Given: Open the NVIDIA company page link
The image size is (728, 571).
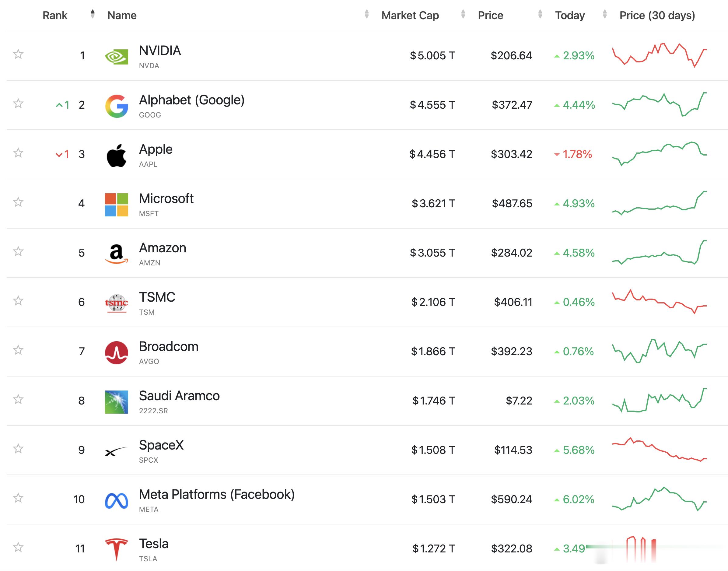Looking at the screenshot, I should pyautogui.click(x=160, y=51).
